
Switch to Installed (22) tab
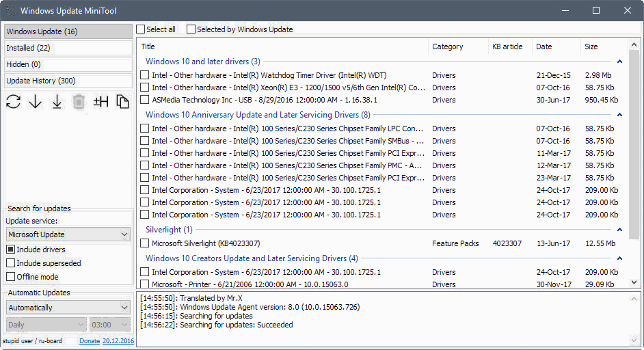68,48
